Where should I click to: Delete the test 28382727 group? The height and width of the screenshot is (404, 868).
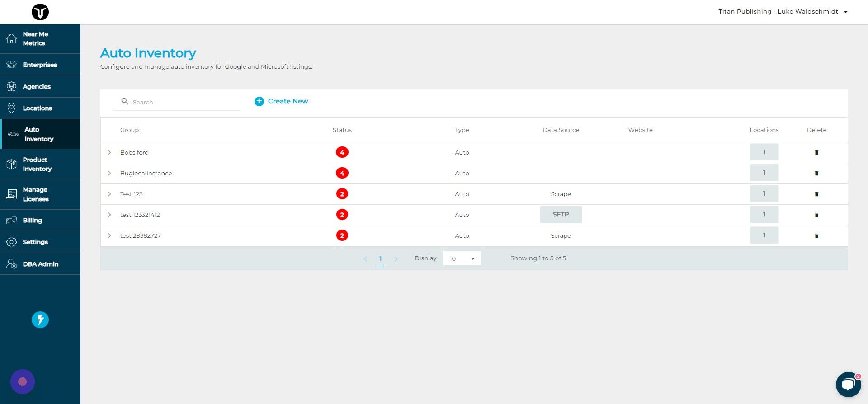(816, 236)
